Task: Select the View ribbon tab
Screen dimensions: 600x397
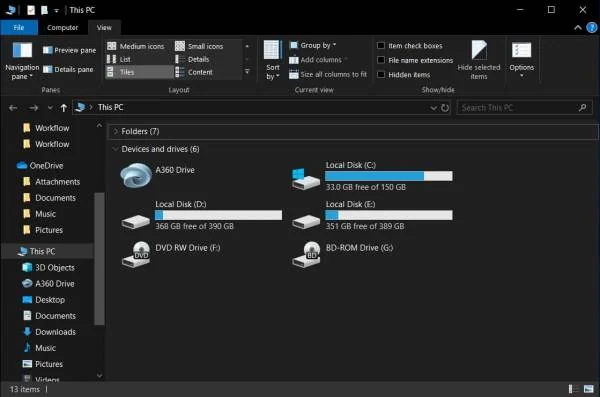Action: pos(104,28)
